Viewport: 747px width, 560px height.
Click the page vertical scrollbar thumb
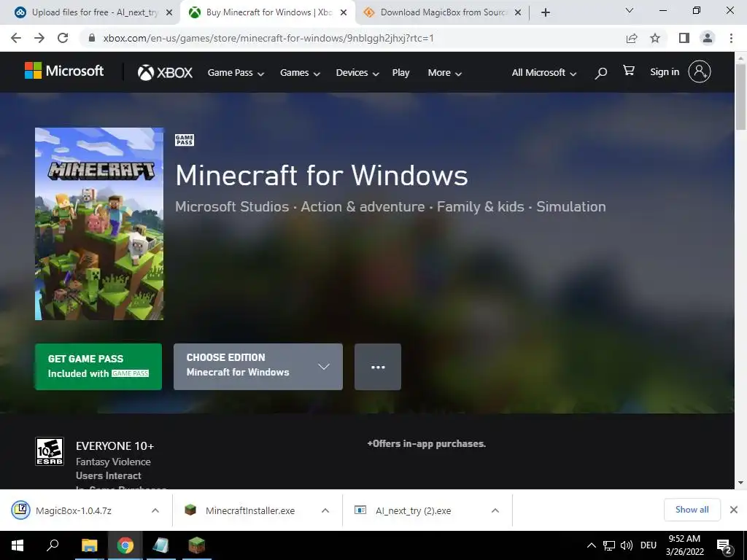740,96
